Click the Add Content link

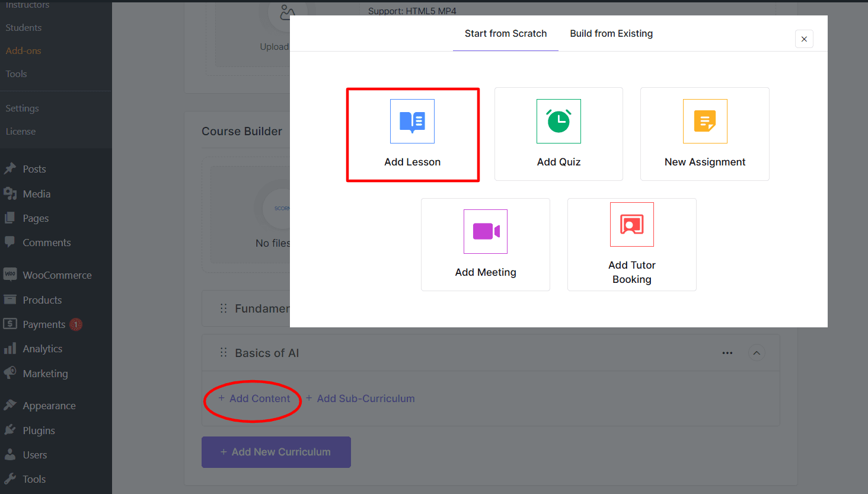click(254, 399)
